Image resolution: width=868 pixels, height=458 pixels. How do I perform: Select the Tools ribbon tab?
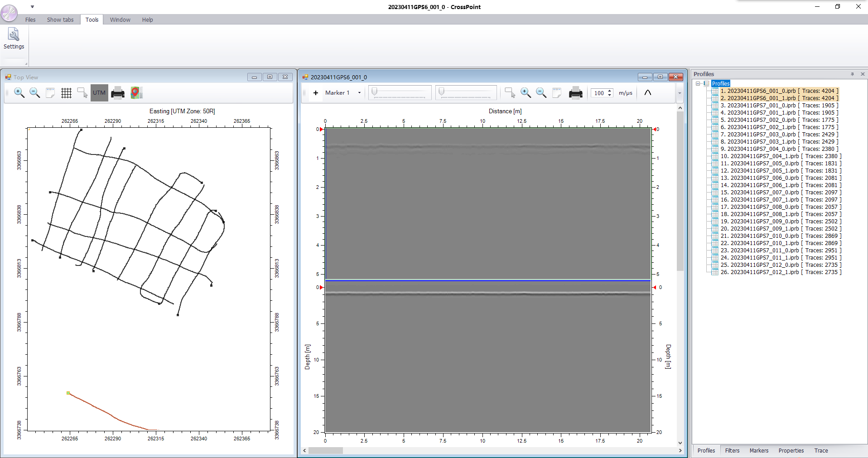[x=92, y=19]
